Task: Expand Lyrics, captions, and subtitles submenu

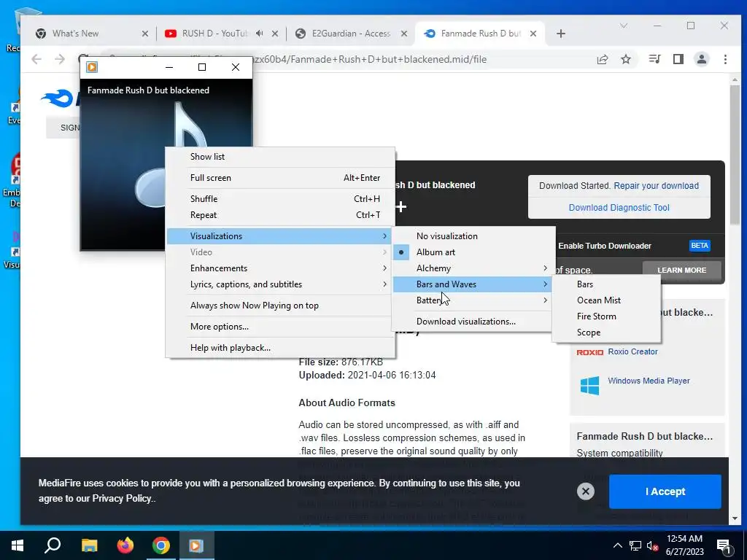Action: click(280, 284)
